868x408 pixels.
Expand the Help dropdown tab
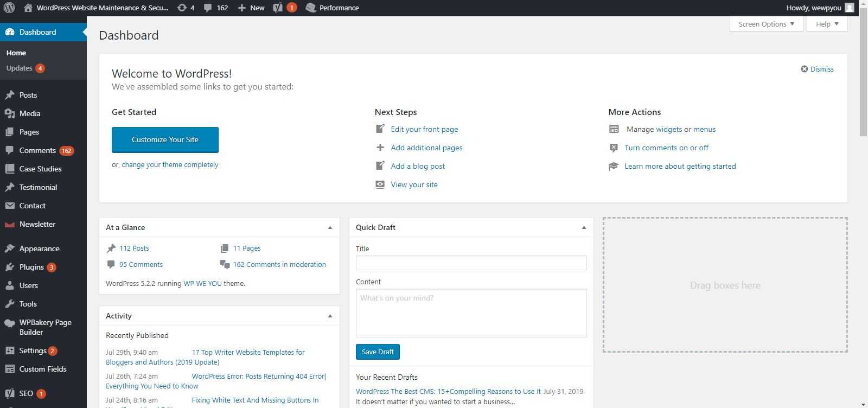pyautogui.click(x=827, y=24)
